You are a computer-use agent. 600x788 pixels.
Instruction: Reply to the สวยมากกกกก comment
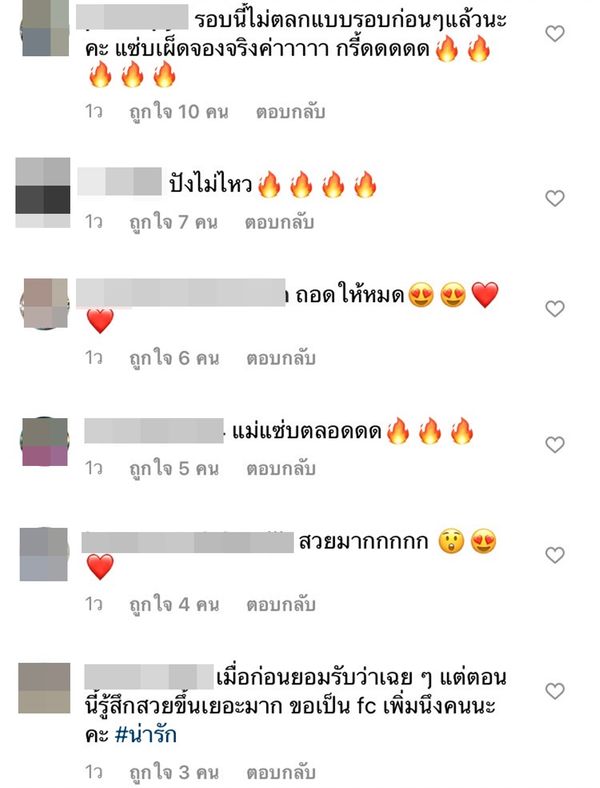click(x=281, y=604)
